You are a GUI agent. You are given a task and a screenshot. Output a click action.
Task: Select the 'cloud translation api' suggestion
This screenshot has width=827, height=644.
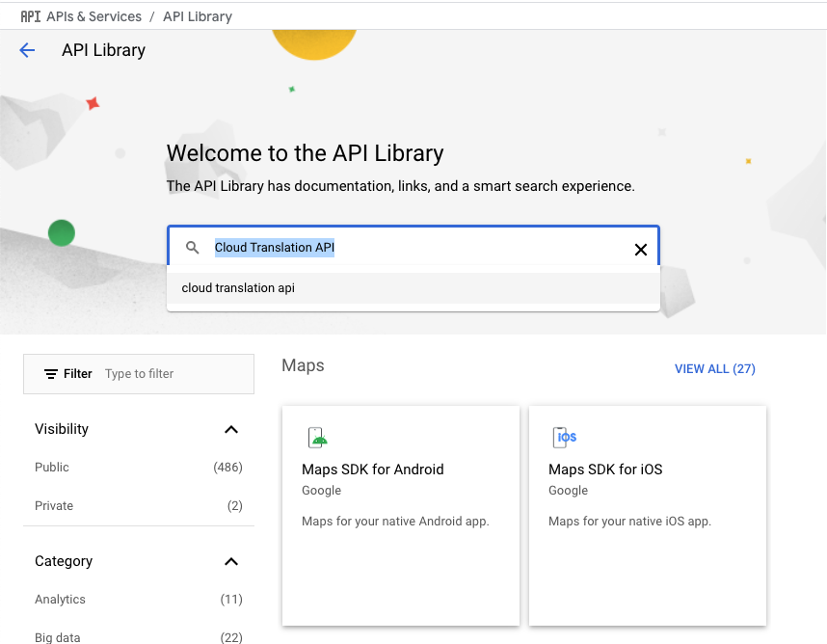(413, 288)
